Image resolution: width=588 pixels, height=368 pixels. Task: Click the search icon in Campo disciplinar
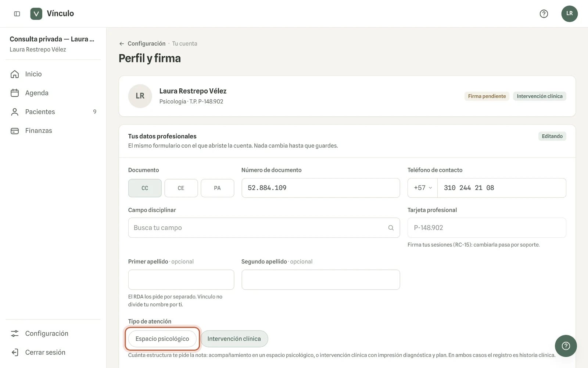(x=391, y=228)
